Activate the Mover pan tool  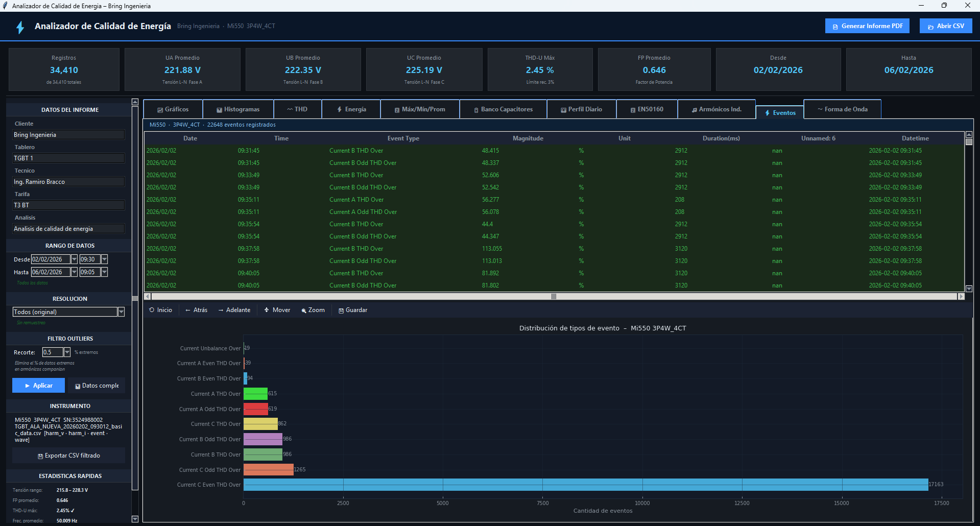[277, 310]
